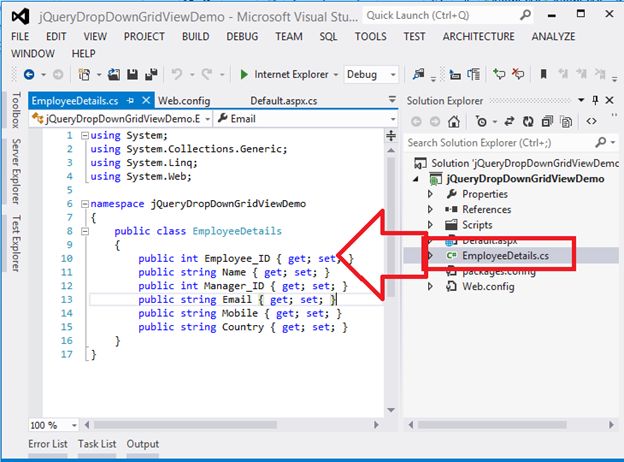
Task: Click the New Project toolbar icon
Action: [x=84, y=74]
